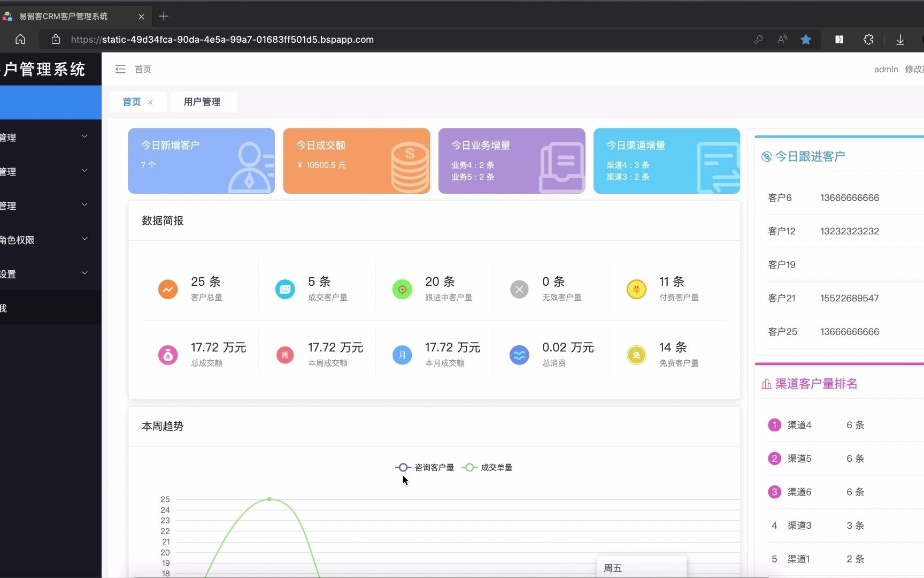Click the 数据简报 section title
924x578 pixels.
(x=163, y=220)
